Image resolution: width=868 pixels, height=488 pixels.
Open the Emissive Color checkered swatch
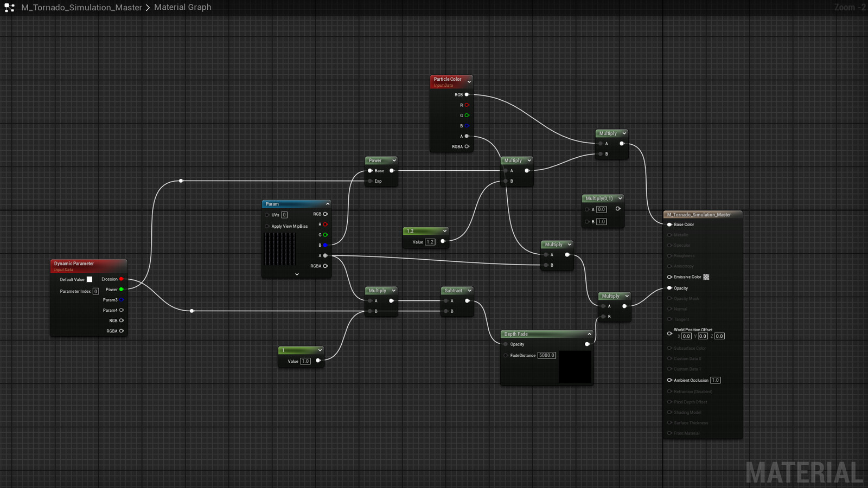tap(706, 277)
